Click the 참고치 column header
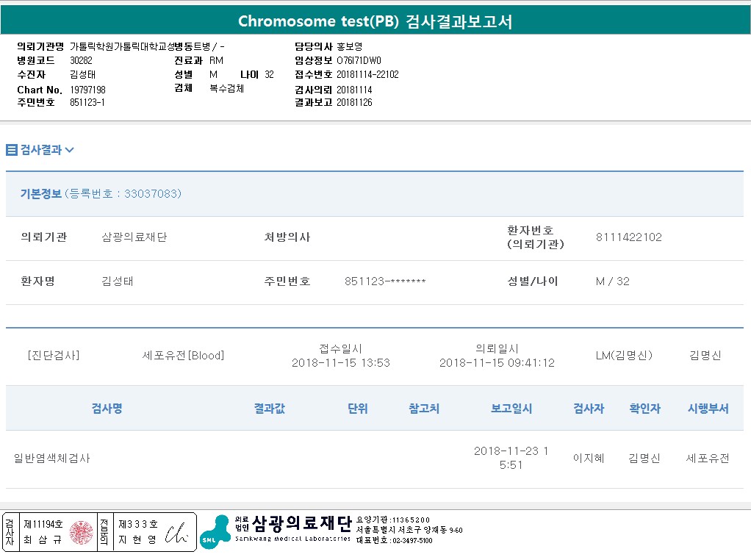This screenshot has width=751, height=560. 424,409
